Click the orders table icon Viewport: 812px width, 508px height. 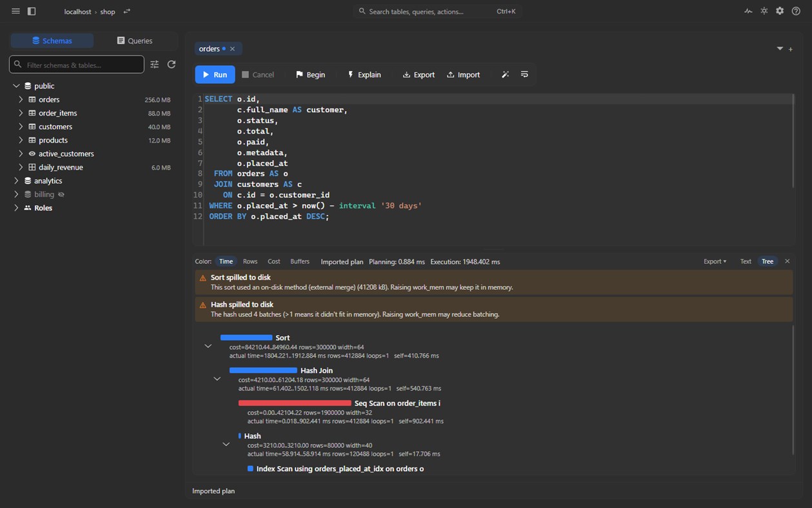tap(32, 99)
